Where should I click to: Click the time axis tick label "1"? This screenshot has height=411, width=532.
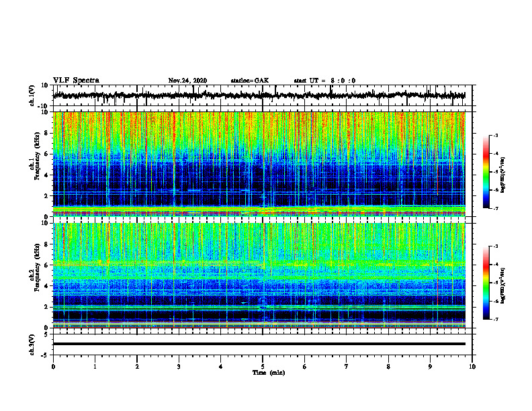[x=95, y=367]
